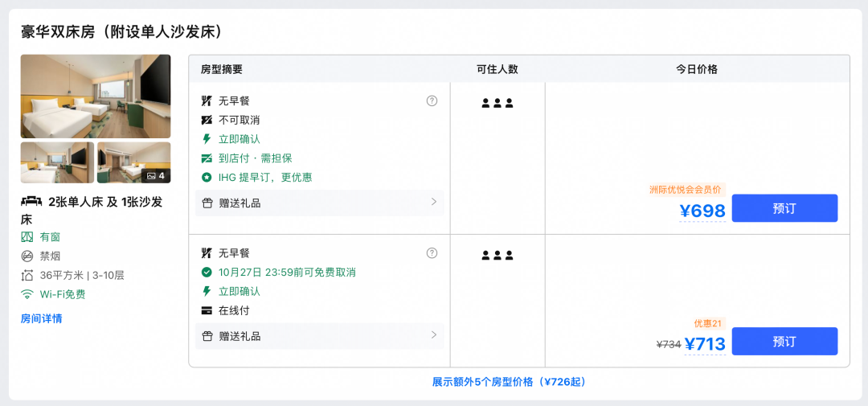868x406 pixels.
Task: Click the 可住人数 column header
Action: [497, 69]
